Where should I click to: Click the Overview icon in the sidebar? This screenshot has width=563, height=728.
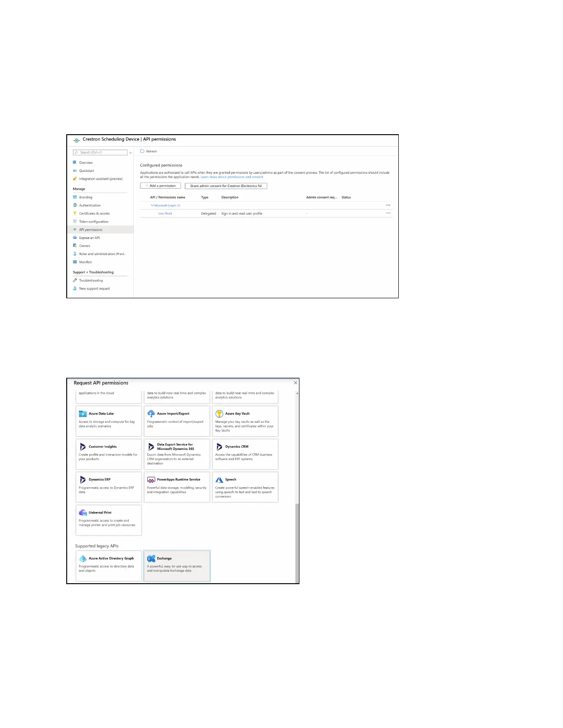[x=75, y=162]
